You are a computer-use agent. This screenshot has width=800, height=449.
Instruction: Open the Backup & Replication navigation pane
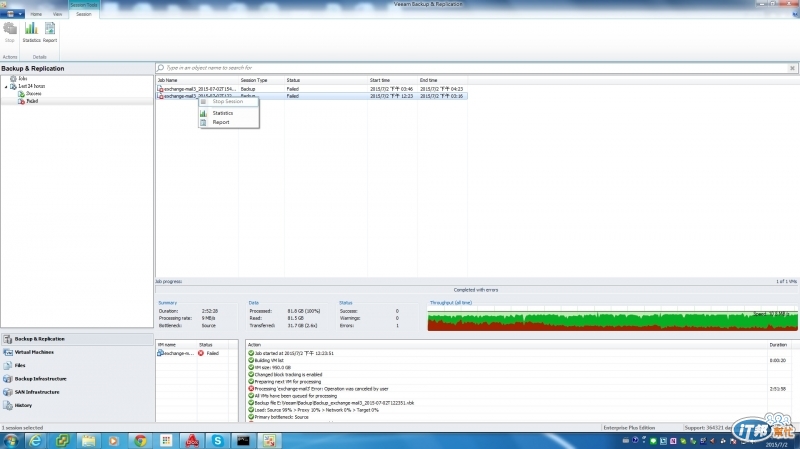(77, 339)
